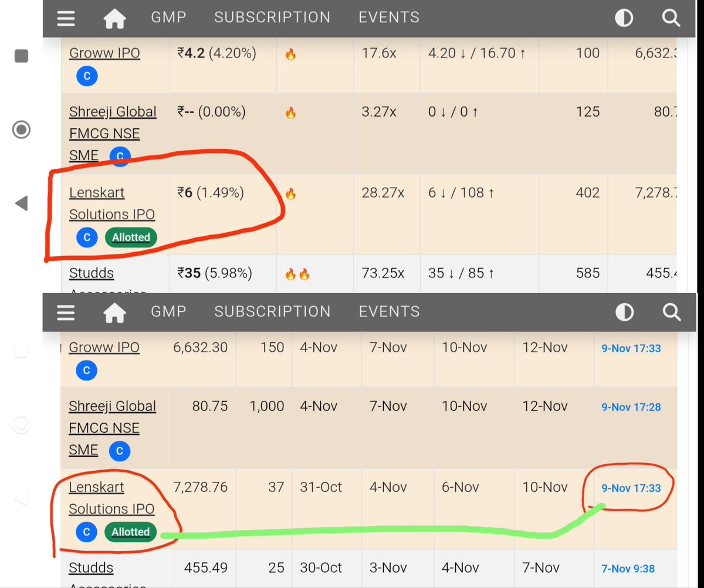Click the fire icon in the Lenskart 28.27x row

pyautogui.click(x=290, y=194)
